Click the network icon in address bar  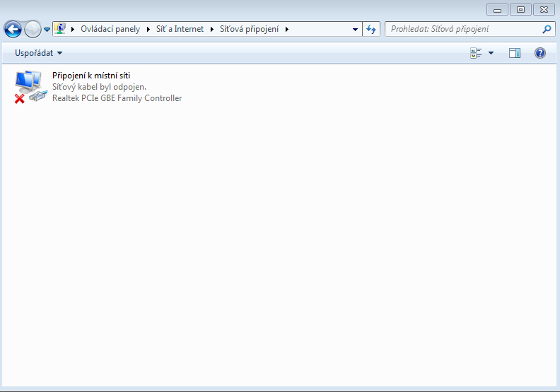pos(60,29)
